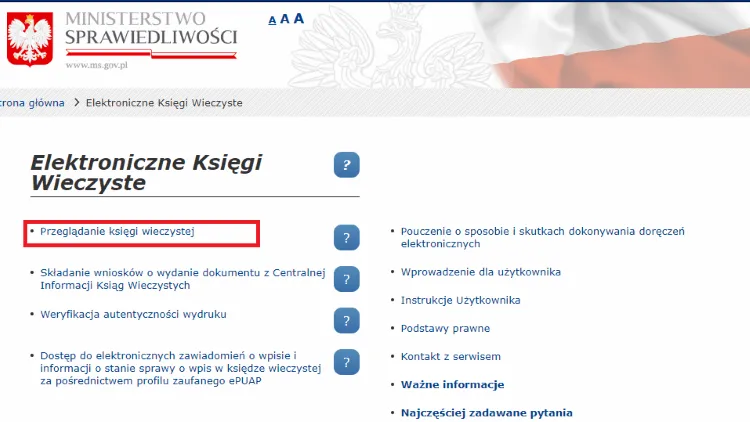Open Instrukcje Użytkownika link

[x=461, y=300]
